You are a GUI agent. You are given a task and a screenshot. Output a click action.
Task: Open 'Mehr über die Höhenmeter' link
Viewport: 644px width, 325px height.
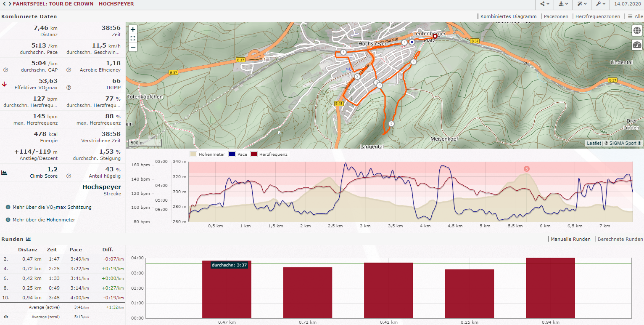(x=44, y=220)
